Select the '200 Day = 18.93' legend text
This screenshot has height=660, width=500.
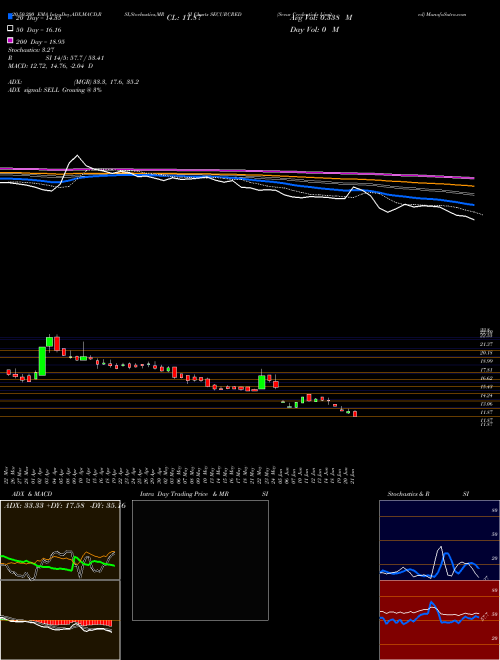pos(40,42)
